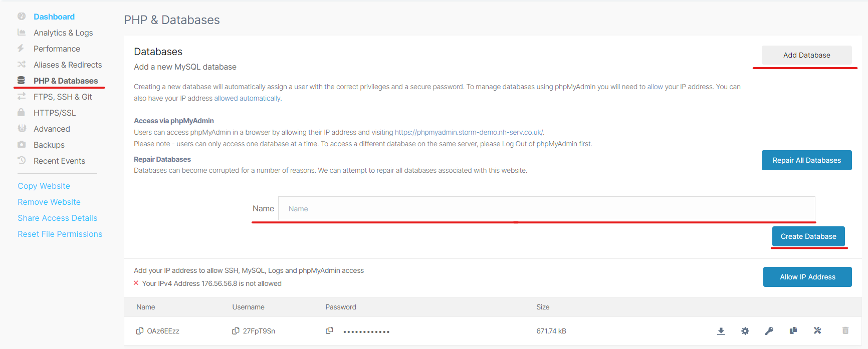The height and width of the screenshot is (349, 868).
Task: Click the Username column header
Action: [248, 307]
